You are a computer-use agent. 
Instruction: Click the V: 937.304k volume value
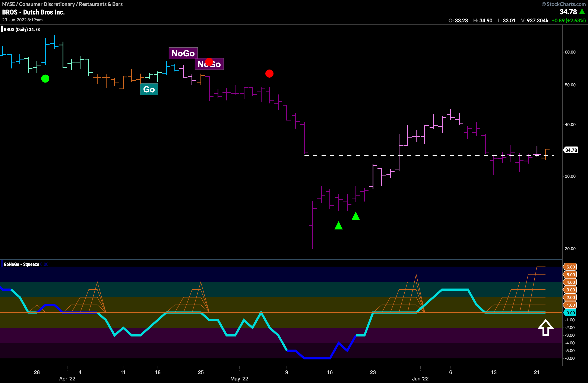point(535,20)
